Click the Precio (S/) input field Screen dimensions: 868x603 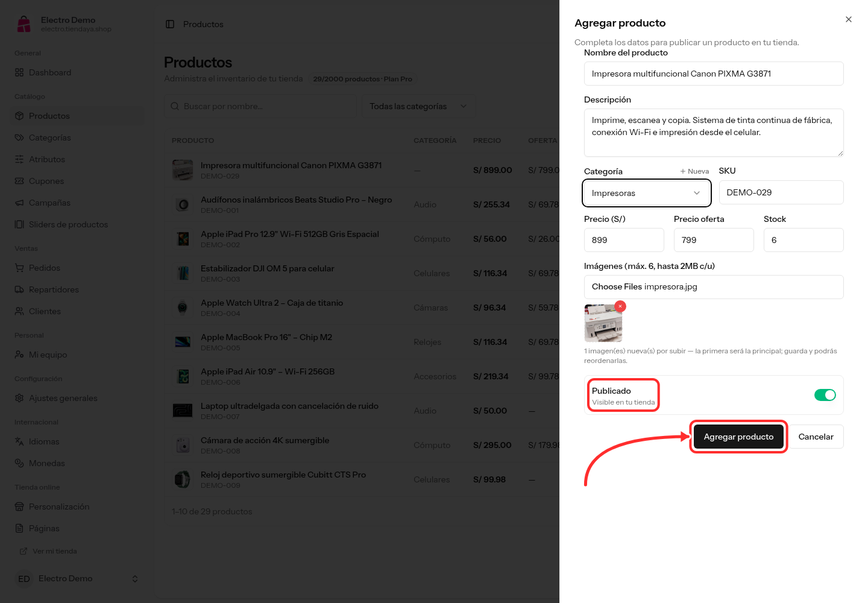click(624, 240)
